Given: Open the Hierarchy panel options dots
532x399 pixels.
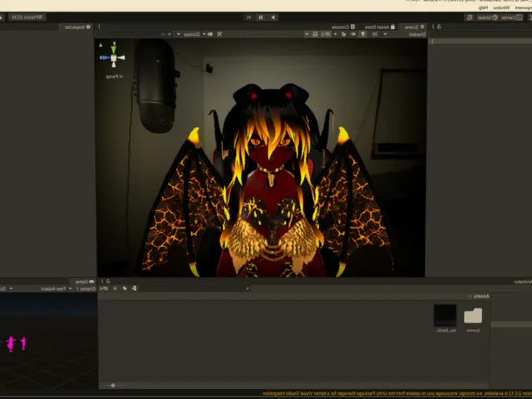Looking at the screenshot, I should pos(432,27).
